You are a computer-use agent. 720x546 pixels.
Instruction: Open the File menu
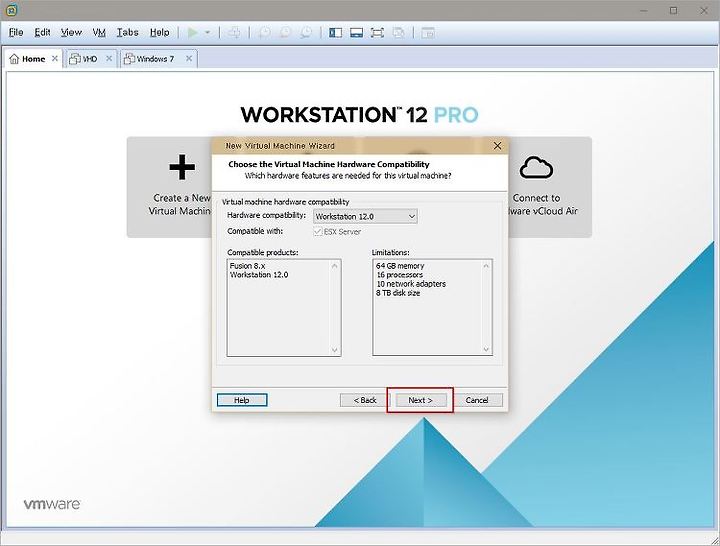tap(16, 32)
